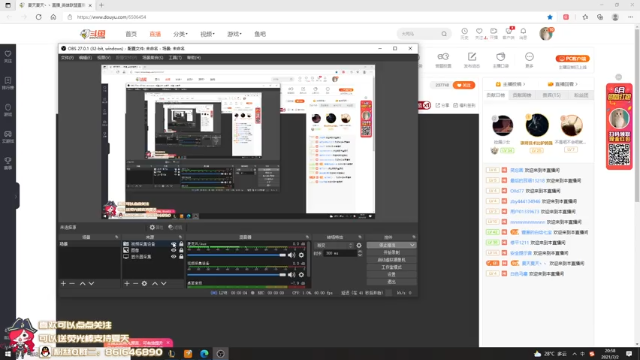
Task: Add a new source in OBS
Action: 127,283
